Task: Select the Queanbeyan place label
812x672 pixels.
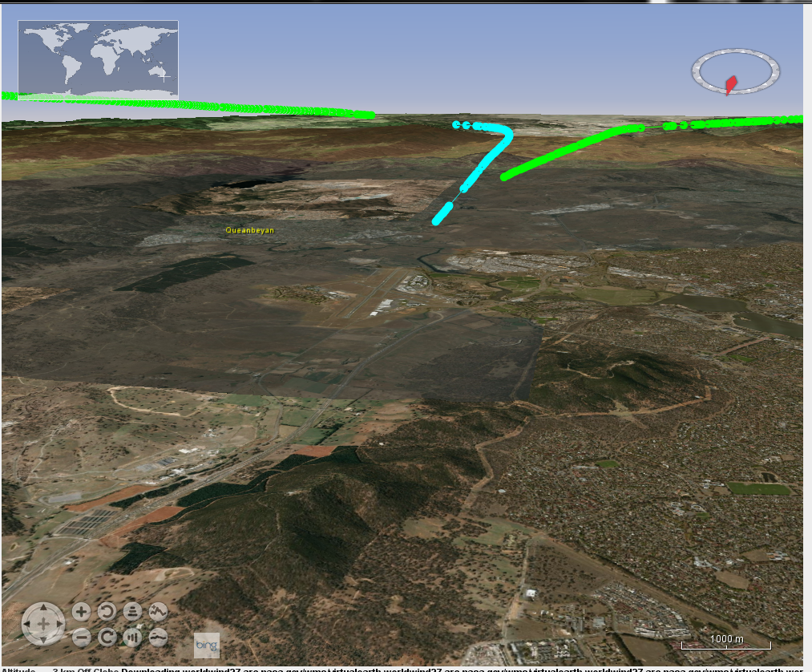Action: point(249,230)
